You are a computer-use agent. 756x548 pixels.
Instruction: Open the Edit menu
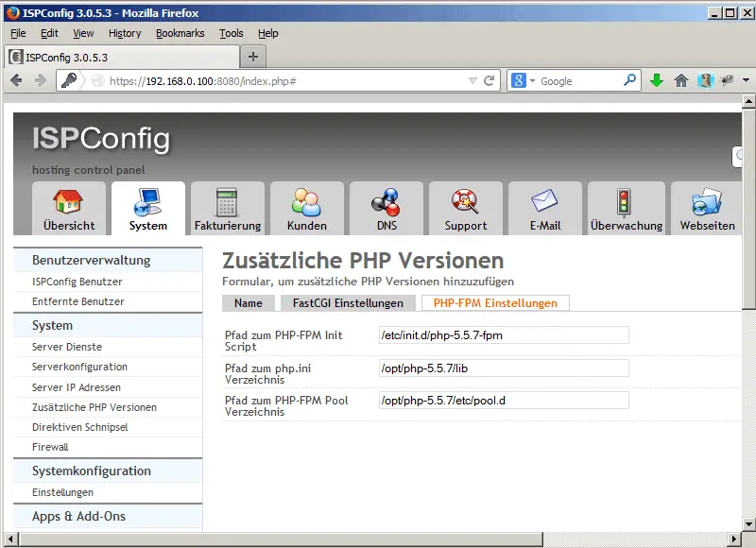(49, 33)
